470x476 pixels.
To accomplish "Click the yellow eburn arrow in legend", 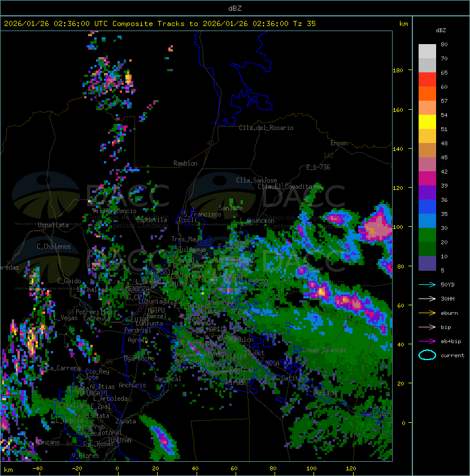I will (x=427, y=313).
